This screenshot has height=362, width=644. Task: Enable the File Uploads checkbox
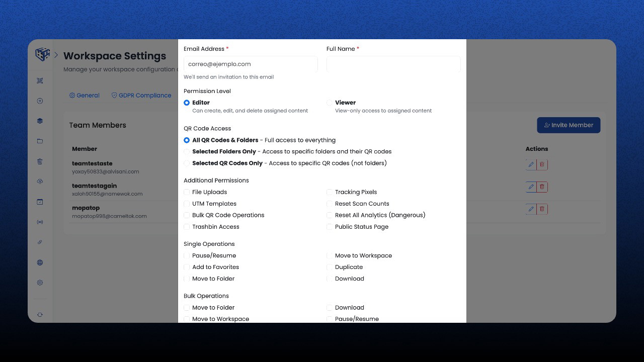[x=187, y=192]
